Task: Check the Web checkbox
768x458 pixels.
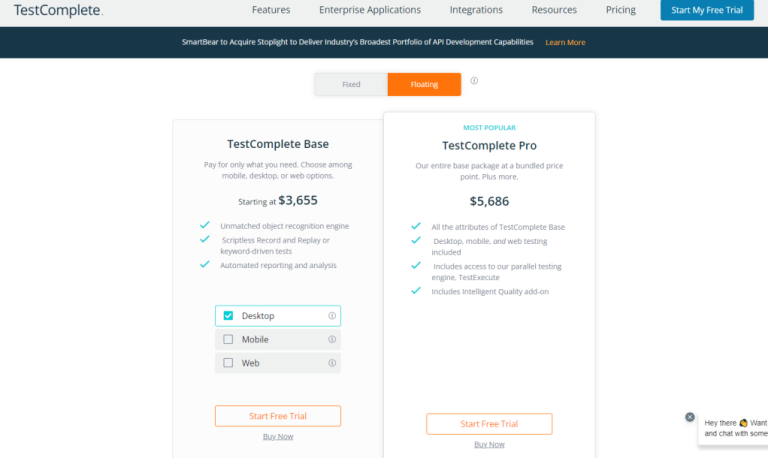Action: tap(228, 363)
